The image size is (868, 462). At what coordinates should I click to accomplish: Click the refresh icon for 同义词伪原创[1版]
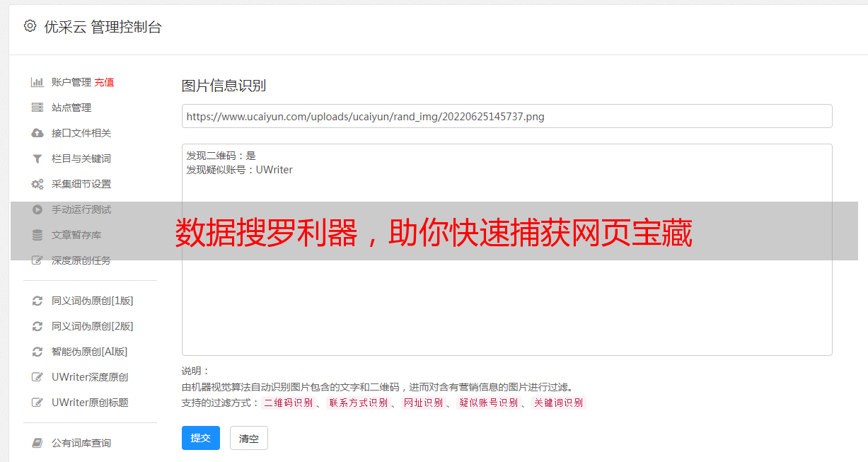(37, 301)
